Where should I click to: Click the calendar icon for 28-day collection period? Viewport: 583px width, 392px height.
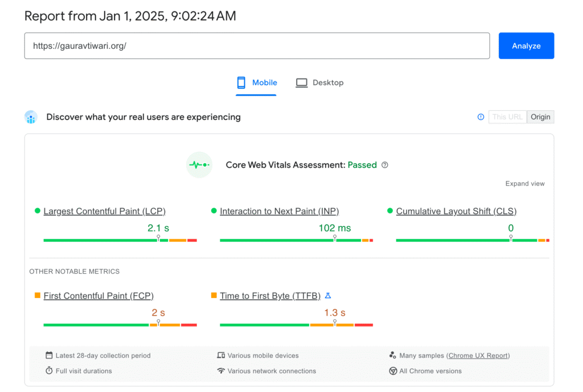[50, 355]
